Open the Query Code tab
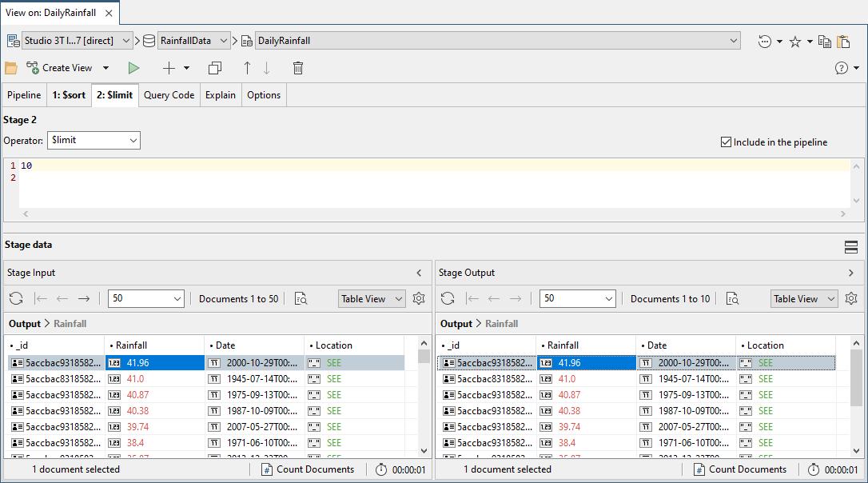 coord(169,94)
